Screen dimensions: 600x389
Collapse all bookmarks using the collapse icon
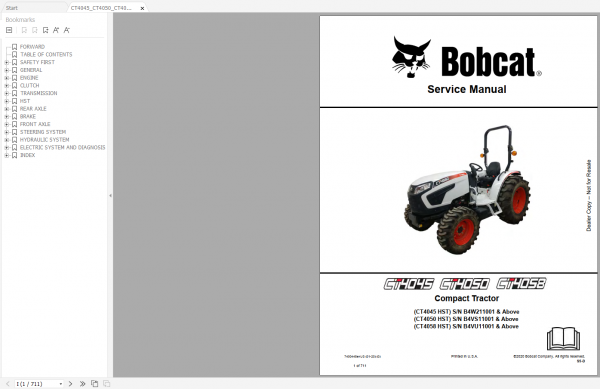pyautogui.click(x=9, y=30)
